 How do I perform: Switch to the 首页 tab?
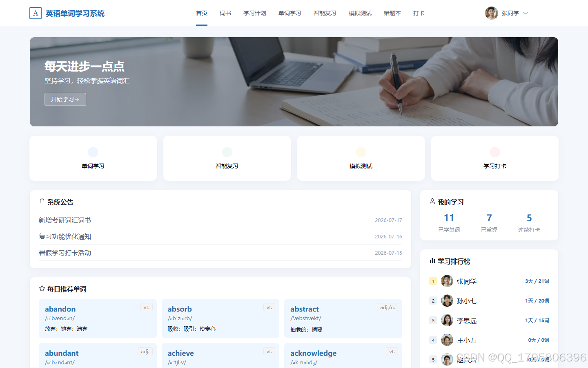point(202,13)
